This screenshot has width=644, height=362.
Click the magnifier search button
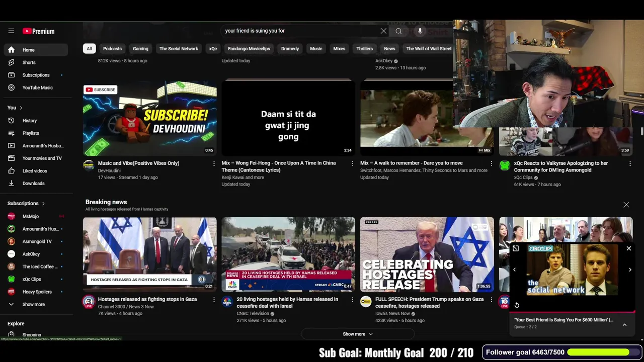(398, 31)
